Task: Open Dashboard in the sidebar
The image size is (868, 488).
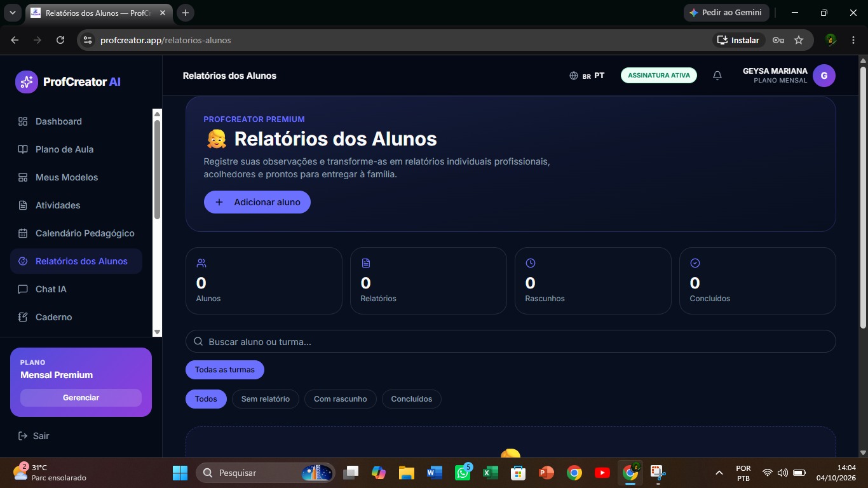Action: click(76, 121)
